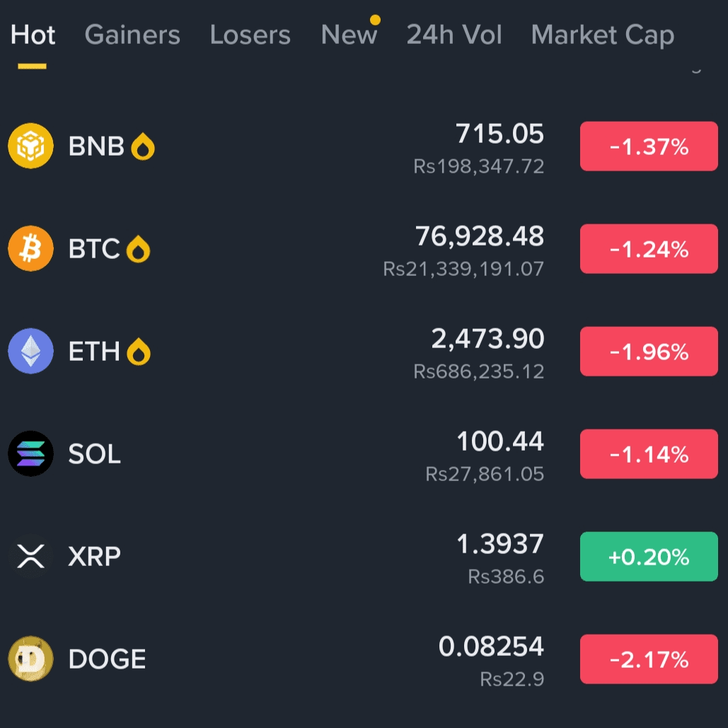Screen dimensions: 728x728
Task: Tap the Solana logo icon
Action: [x=30, y=453]
